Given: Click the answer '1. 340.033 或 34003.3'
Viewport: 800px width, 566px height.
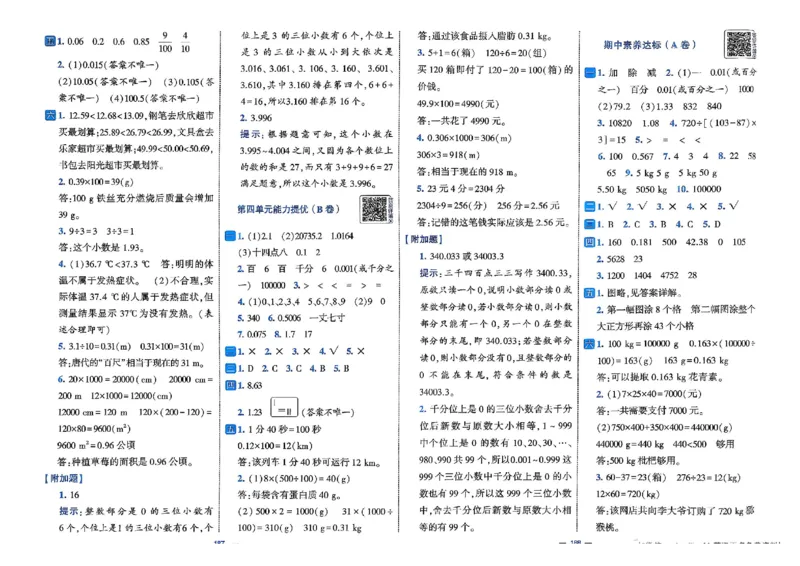Looking at the screenshot, I should [462, 256].
